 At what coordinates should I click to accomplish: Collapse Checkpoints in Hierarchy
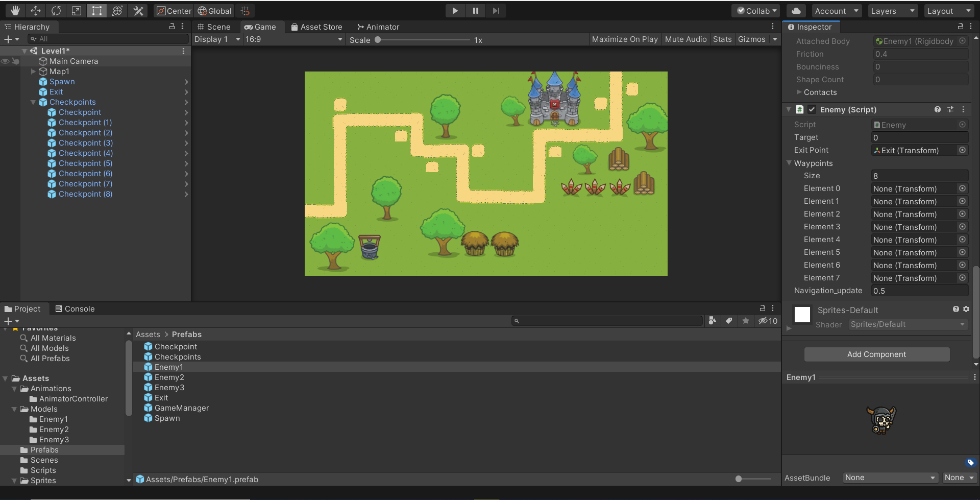point(33,102)
